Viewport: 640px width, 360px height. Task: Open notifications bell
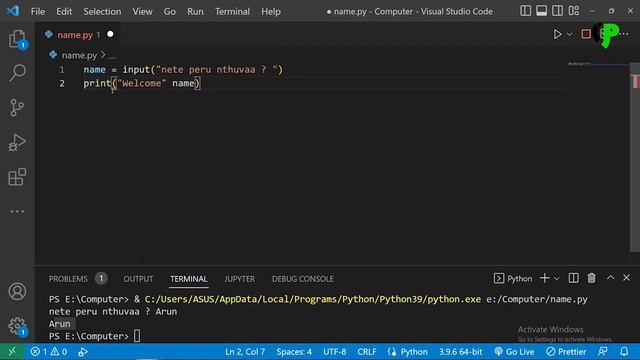[x=624, y=351]
